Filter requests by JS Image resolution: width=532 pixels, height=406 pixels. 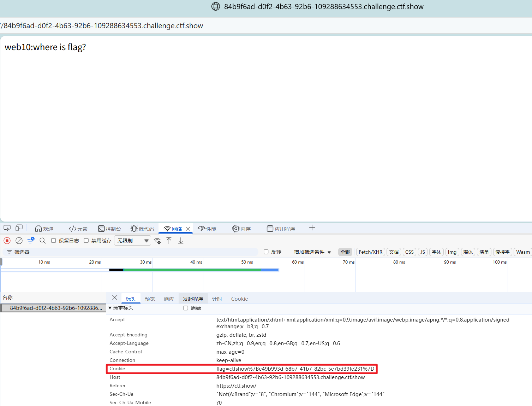423,252
